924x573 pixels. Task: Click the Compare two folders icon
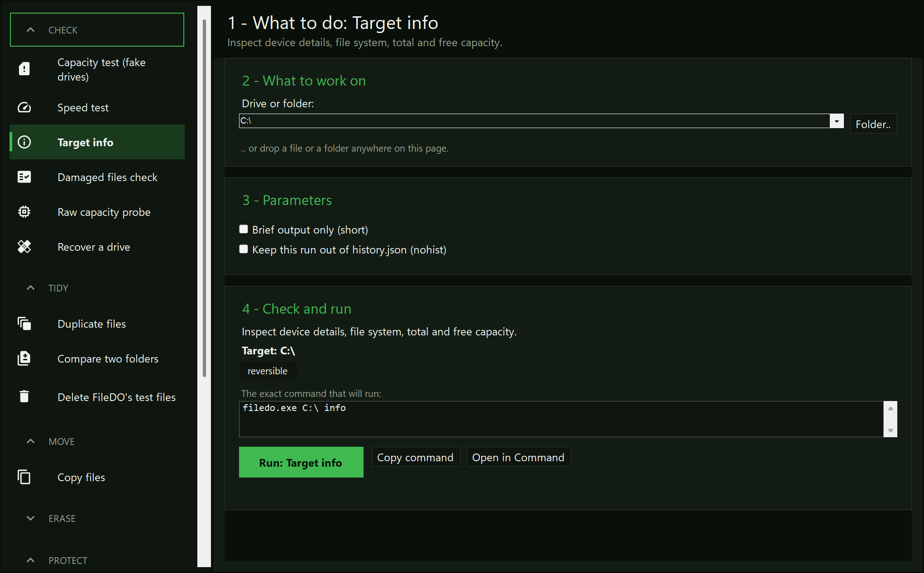[24, 358]
